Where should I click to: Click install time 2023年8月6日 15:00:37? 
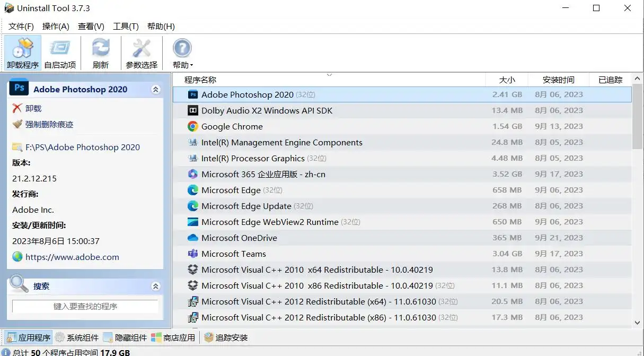[x=56, y=241]
